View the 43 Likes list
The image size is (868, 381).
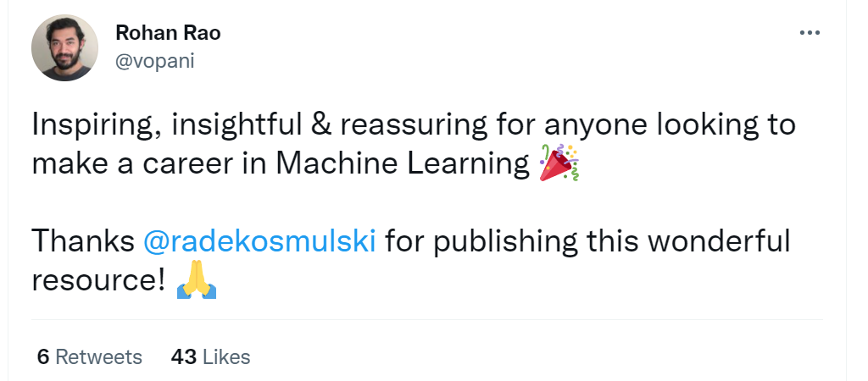click(210, 357)
